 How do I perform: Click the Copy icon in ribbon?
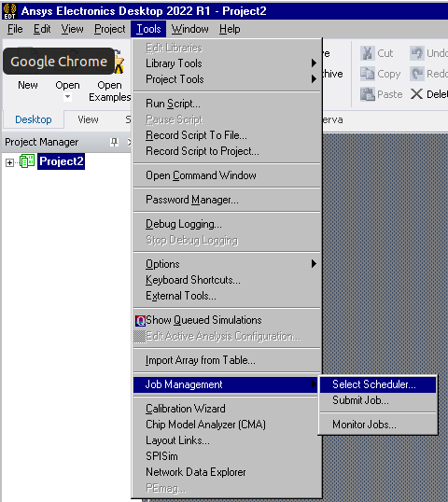pyautogui.click(x=367, y=74)
